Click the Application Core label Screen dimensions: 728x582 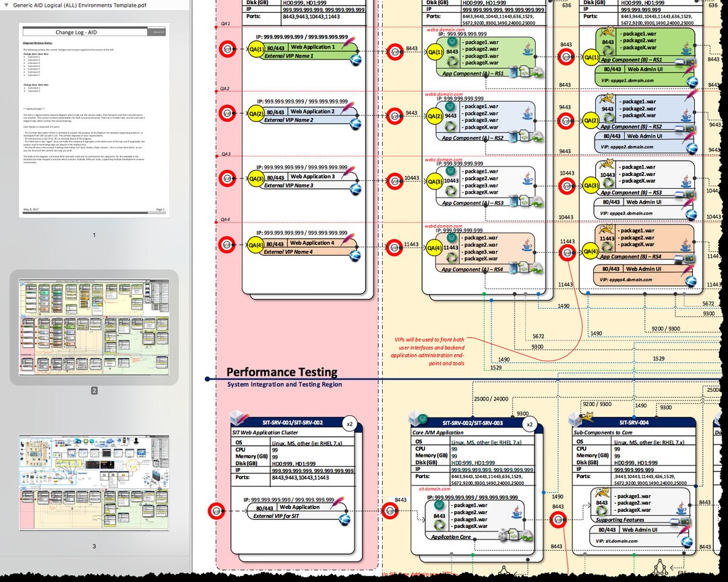click(451, 537)
